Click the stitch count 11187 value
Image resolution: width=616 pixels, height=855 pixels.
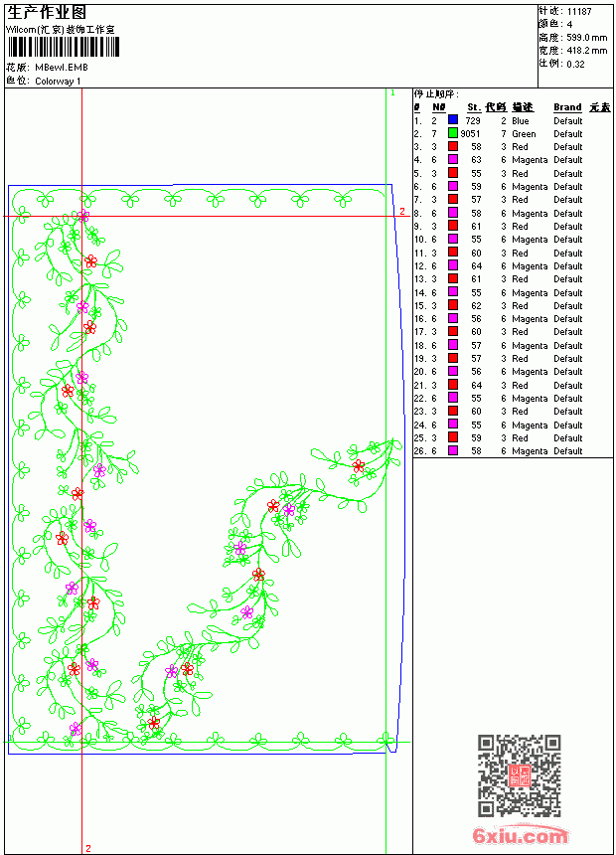(579, 12)
